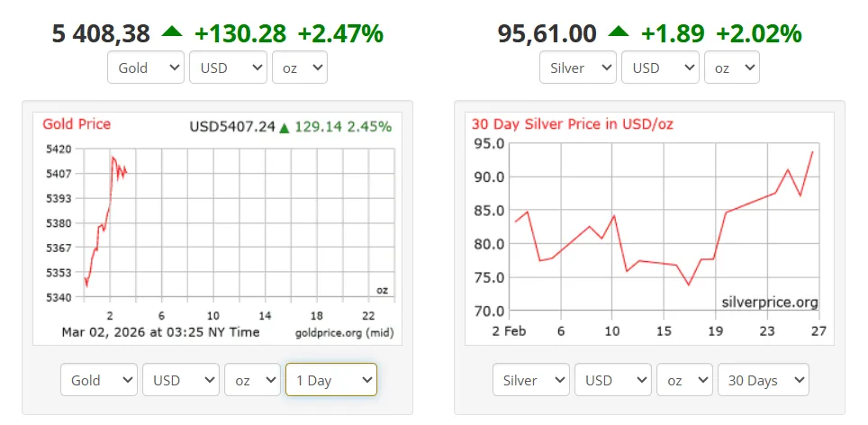The width and height of the screenshot is (868, 425).
Task: Expand the USD currency dropdown under the headline silver price
Action: [x=660, y=68]
